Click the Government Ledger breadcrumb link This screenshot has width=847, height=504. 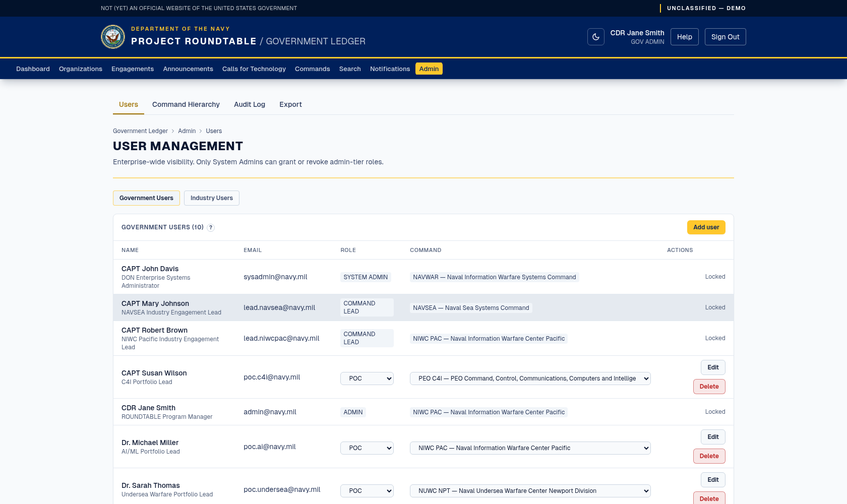point(140,131)
